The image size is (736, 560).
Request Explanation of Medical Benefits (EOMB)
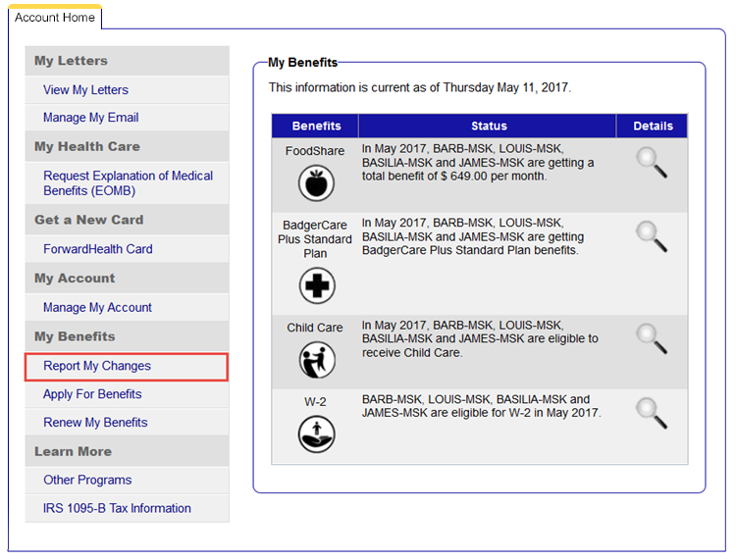128,183
